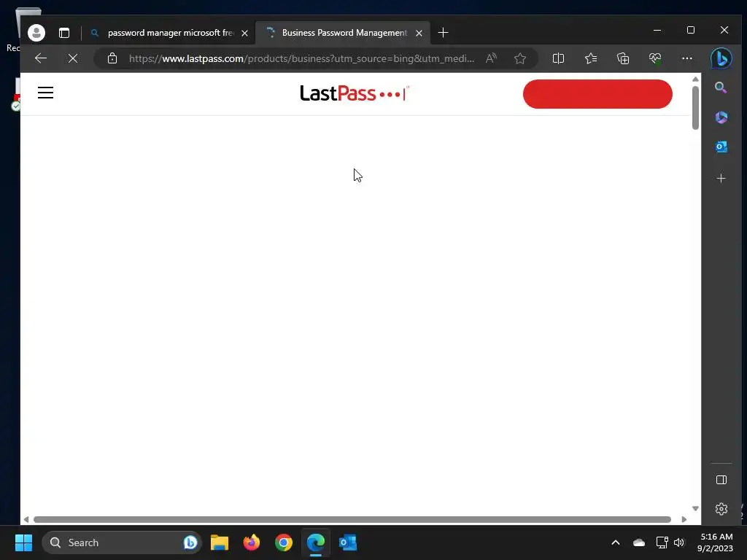Open the clock showing 5:16 AM

click(x=716, y=542)
